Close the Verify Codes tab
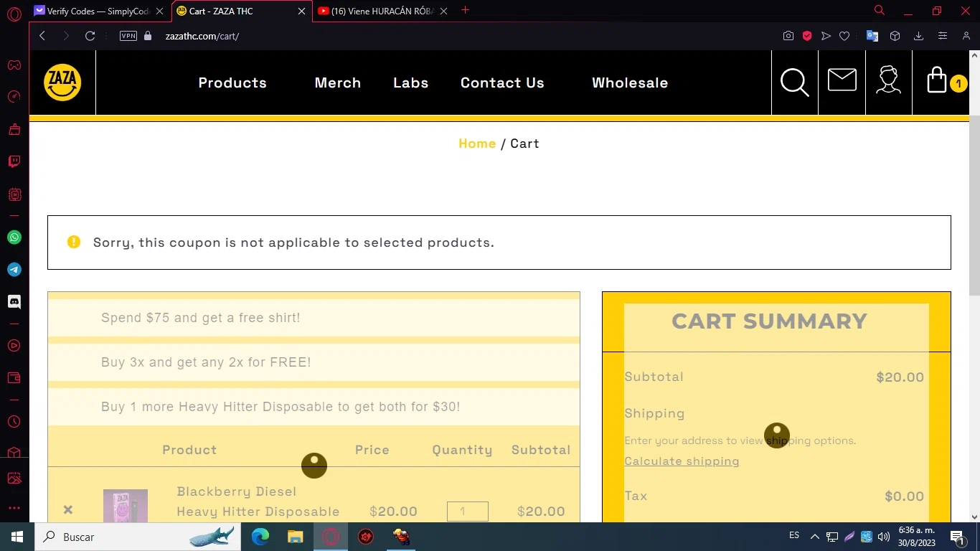Viewport: 980px width, 551px height. (x=159, y=11)
